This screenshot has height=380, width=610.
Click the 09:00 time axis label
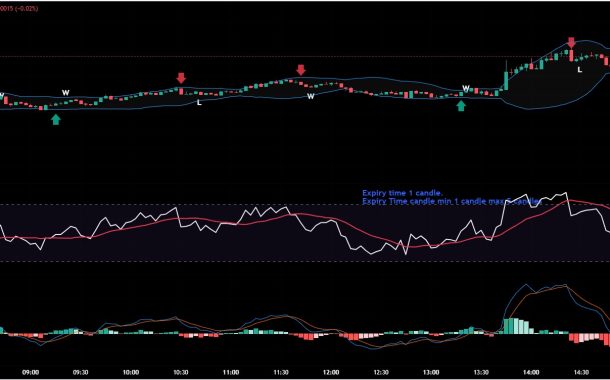point(31,372)
